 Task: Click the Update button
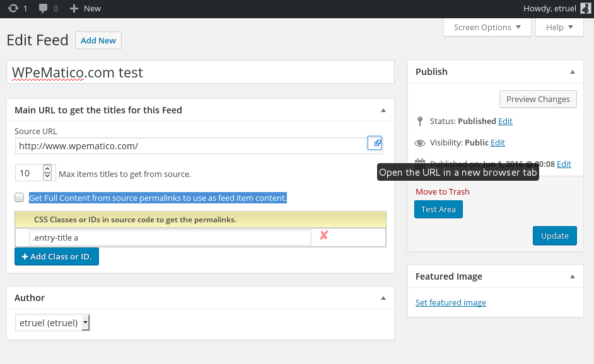(554, 236)
